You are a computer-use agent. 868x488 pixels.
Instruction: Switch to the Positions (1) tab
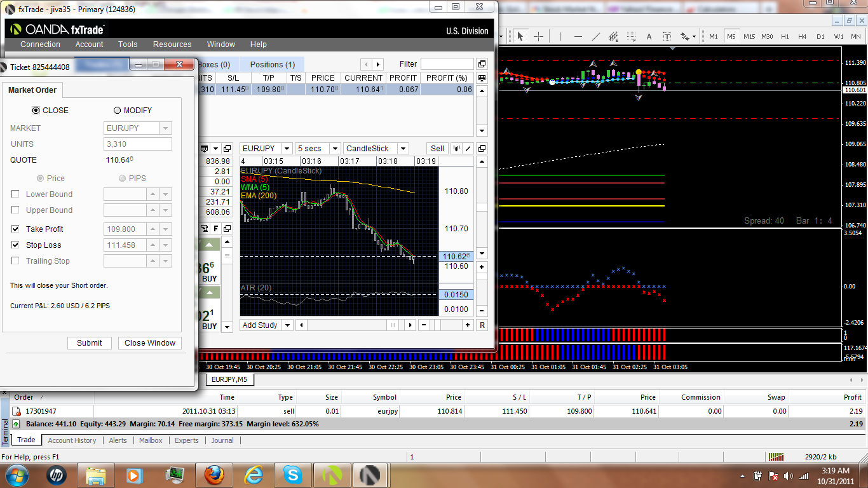click(273, 64)
